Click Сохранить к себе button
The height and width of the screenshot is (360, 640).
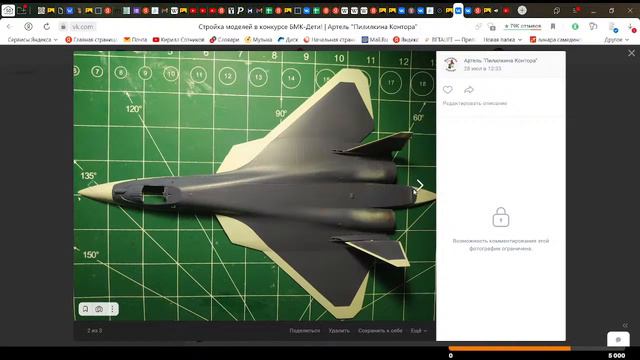pyautogui.click(x=380, y=331)
